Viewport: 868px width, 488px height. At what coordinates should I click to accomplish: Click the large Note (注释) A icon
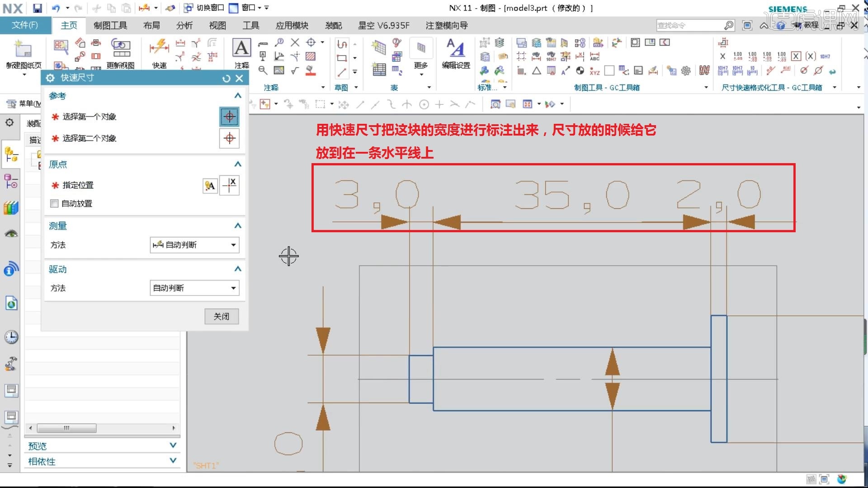241,48
